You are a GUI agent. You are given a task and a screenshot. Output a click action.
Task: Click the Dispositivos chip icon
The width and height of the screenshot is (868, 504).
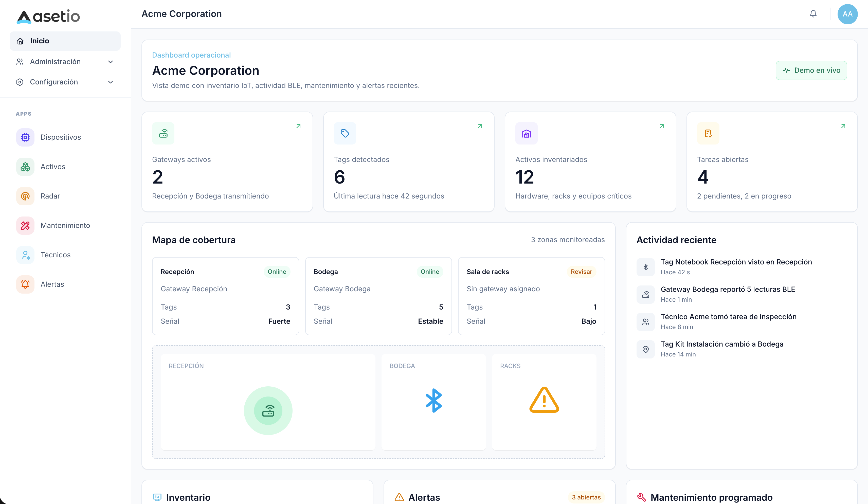(25, 137)
